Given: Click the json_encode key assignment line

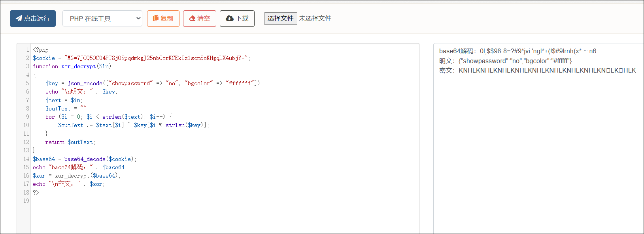Looking at the screenshot, I should [153, 83].
